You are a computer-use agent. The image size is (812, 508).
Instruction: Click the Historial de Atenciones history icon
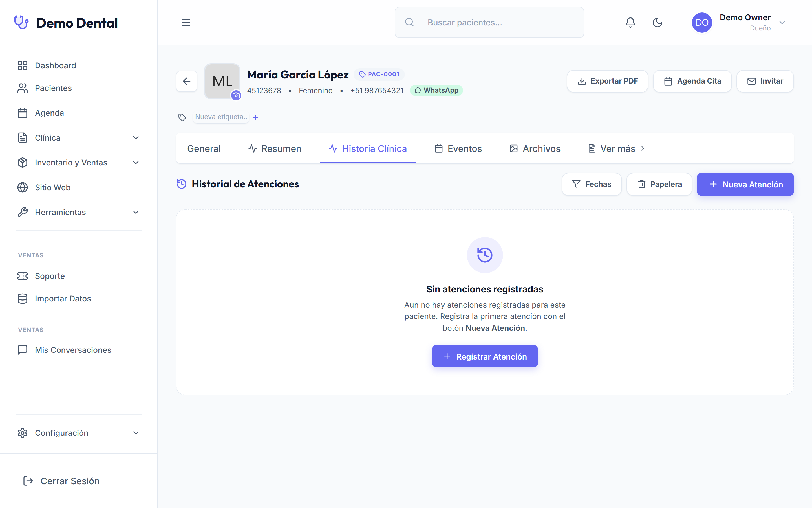[x=182, y=184]
